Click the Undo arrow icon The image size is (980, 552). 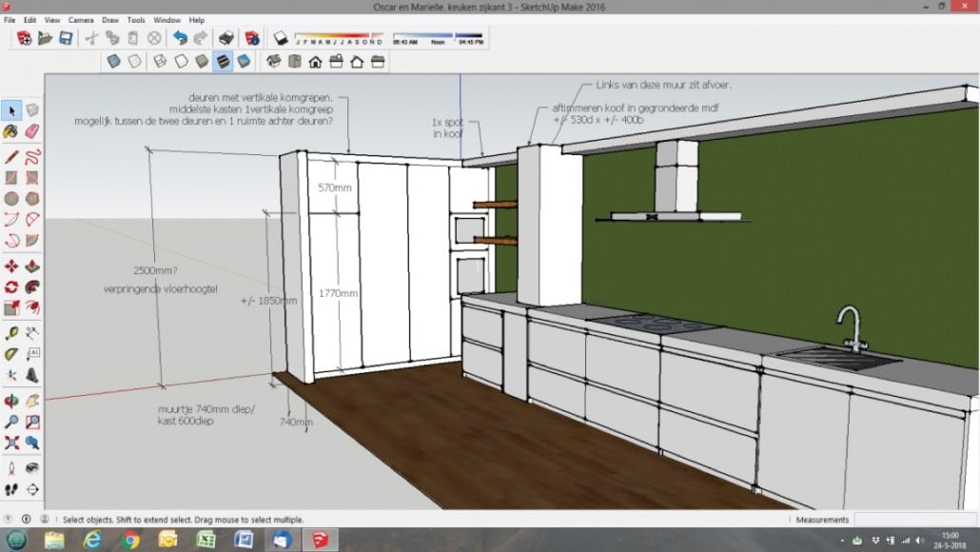180,39
